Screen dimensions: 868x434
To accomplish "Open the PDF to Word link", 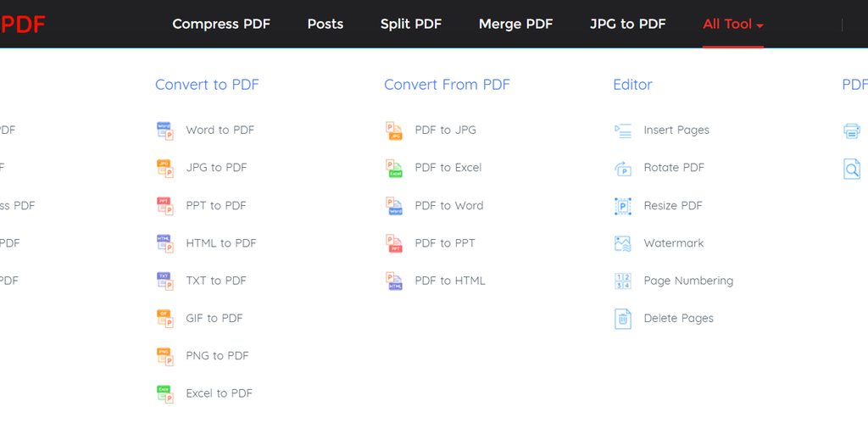I will tap(449, 206).
